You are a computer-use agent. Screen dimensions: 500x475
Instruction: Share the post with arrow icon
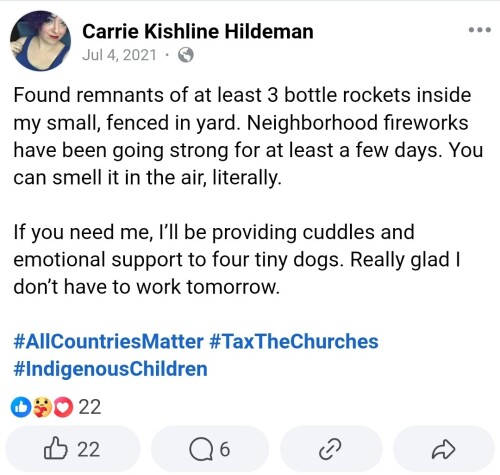pyautogui.click(x=443, y=449)
